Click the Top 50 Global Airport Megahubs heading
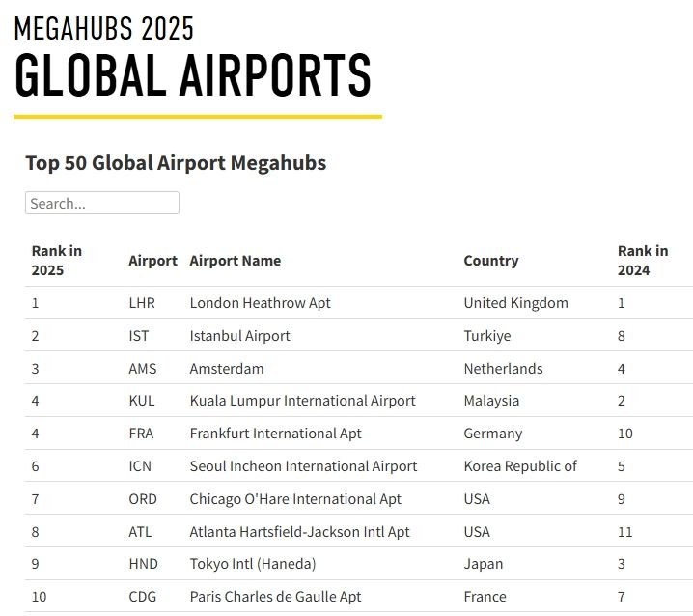693x616 pixels. [x=176, y=162]
